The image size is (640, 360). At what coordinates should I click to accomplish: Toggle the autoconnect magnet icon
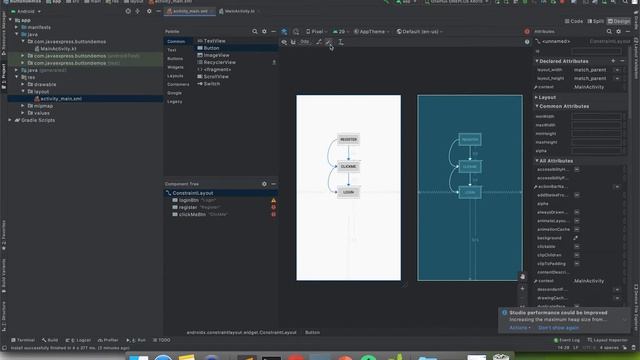point(293,42)
